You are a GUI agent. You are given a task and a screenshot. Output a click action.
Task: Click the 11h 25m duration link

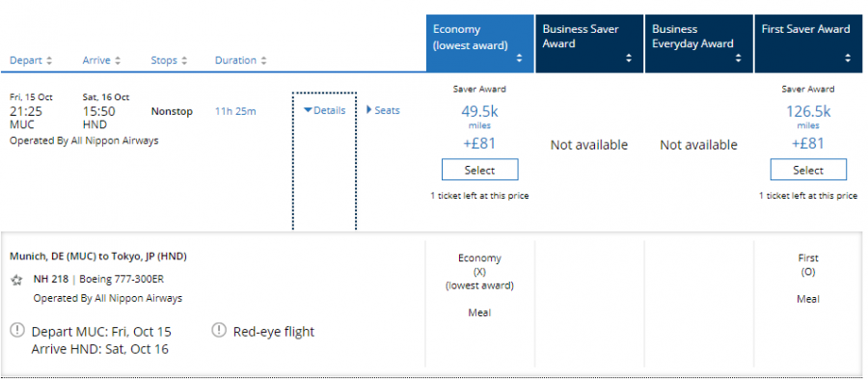[x=235, y=111]
